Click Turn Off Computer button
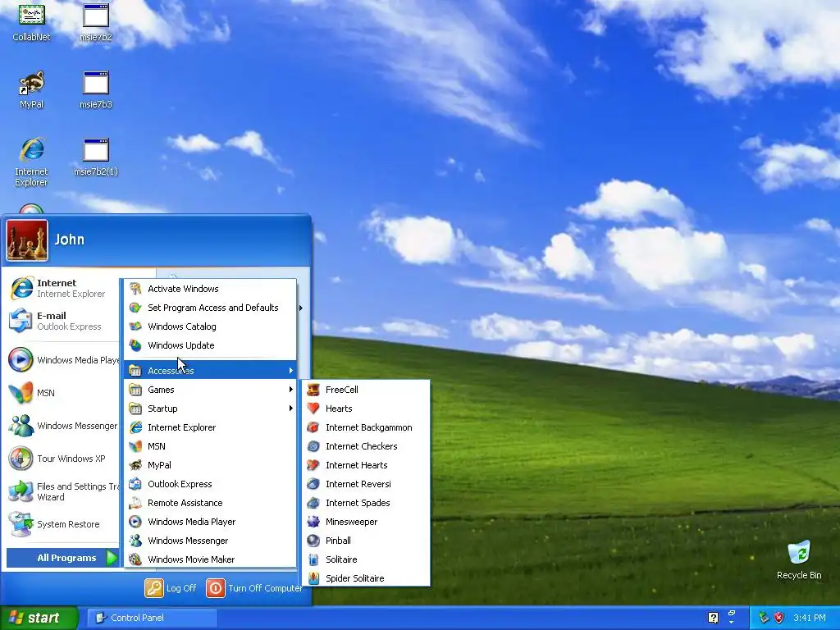Image resolution: width=840 pixels, height=630 pixels. 254,588
